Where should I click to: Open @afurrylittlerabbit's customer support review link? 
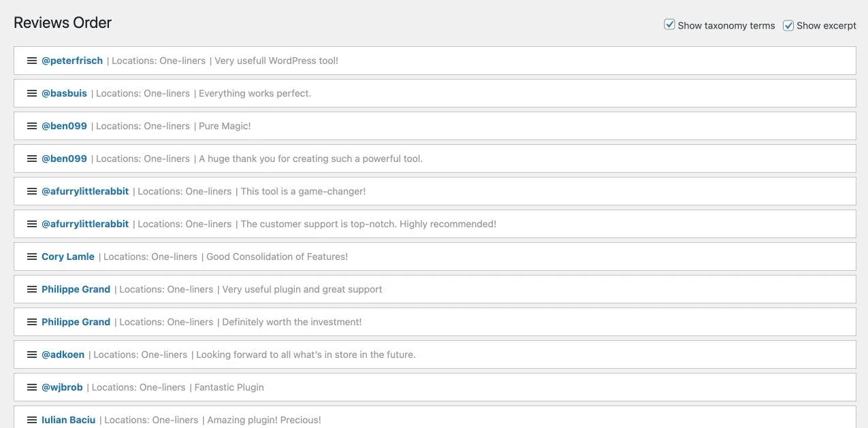pyautogui.click(x=85, y=224)
